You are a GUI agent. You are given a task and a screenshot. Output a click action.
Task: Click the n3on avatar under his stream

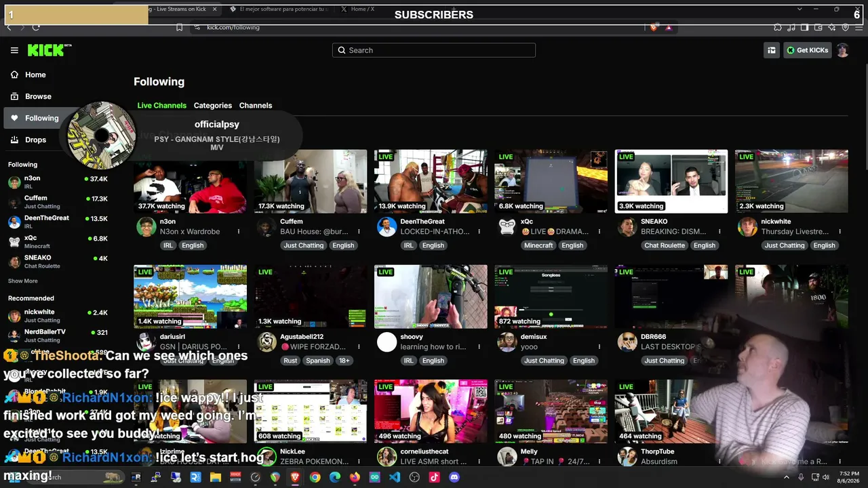coord(146,227)
